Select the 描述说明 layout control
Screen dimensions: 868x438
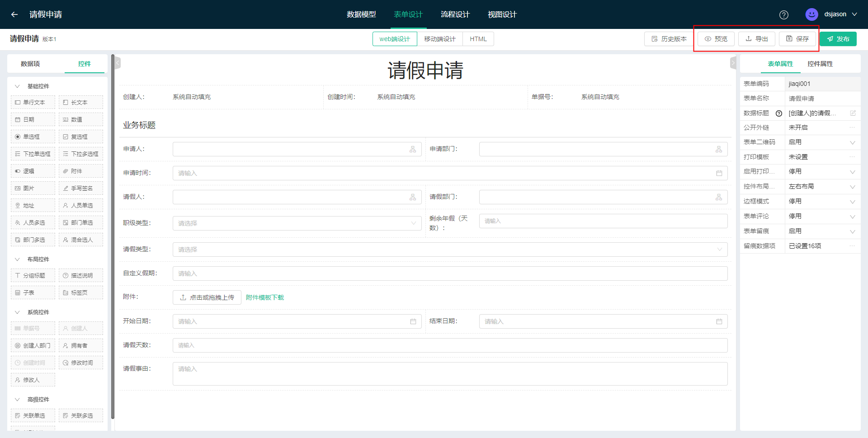click(81, 275)
